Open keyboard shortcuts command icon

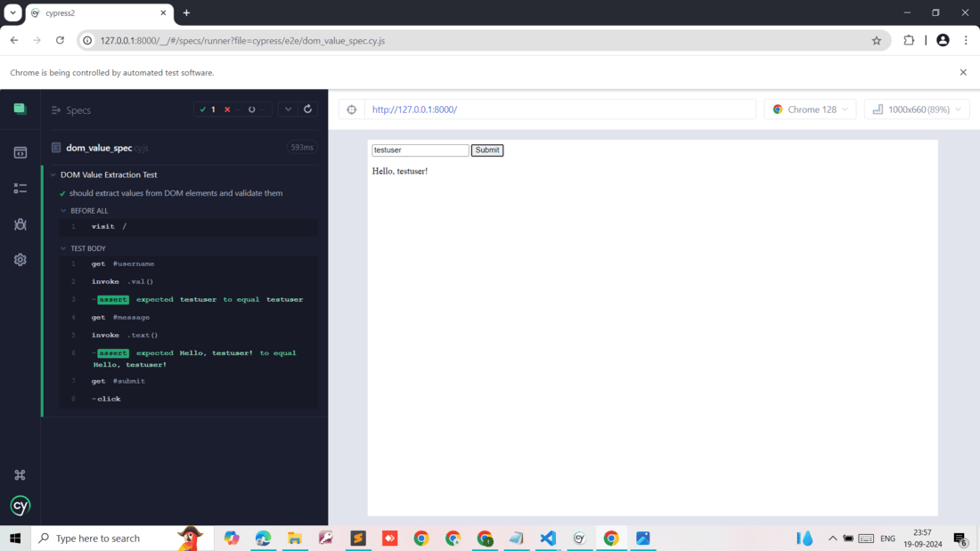pyautogui.click(x=20, y=474)
